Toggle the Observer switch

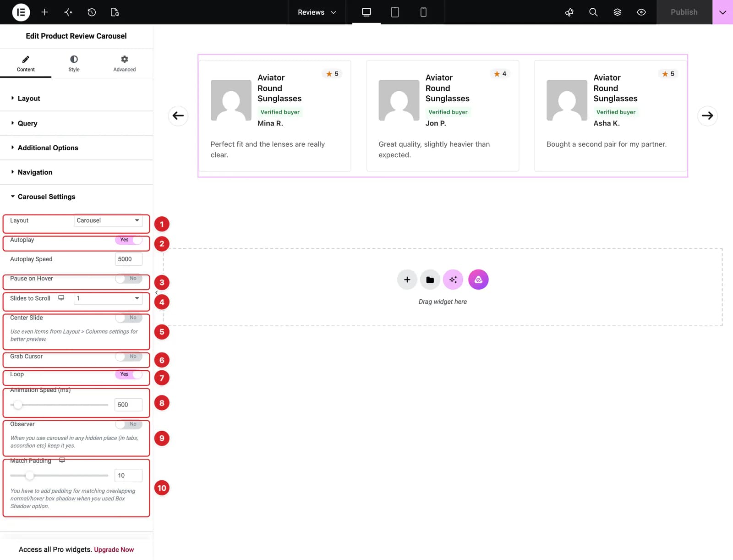129,424
